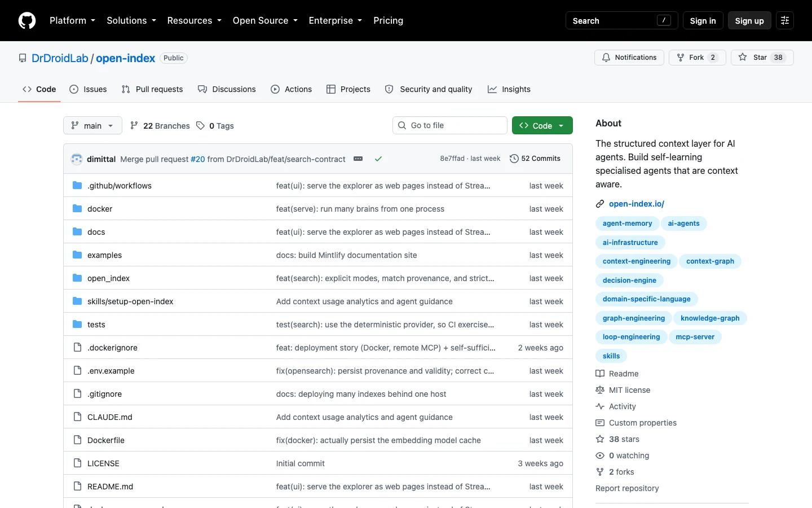The height and width of the screenshot is (508, 812).
Task: Expand the Resources navigation menu
Action: pyautogui.click(x=194, y=20)
